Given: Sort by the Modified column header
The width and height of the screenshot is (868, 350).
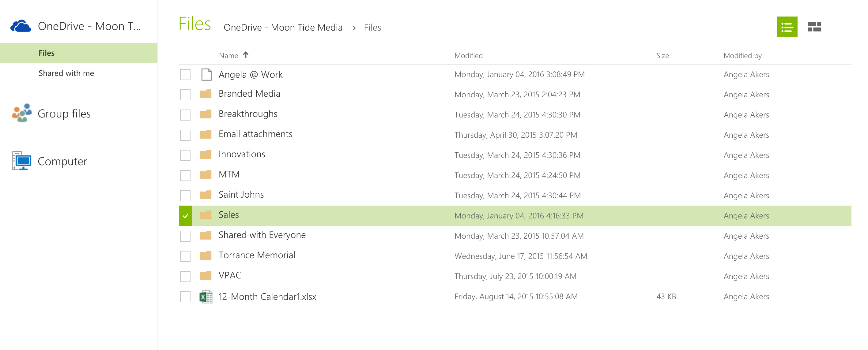Looking at the screenshot, I should 468,56.
